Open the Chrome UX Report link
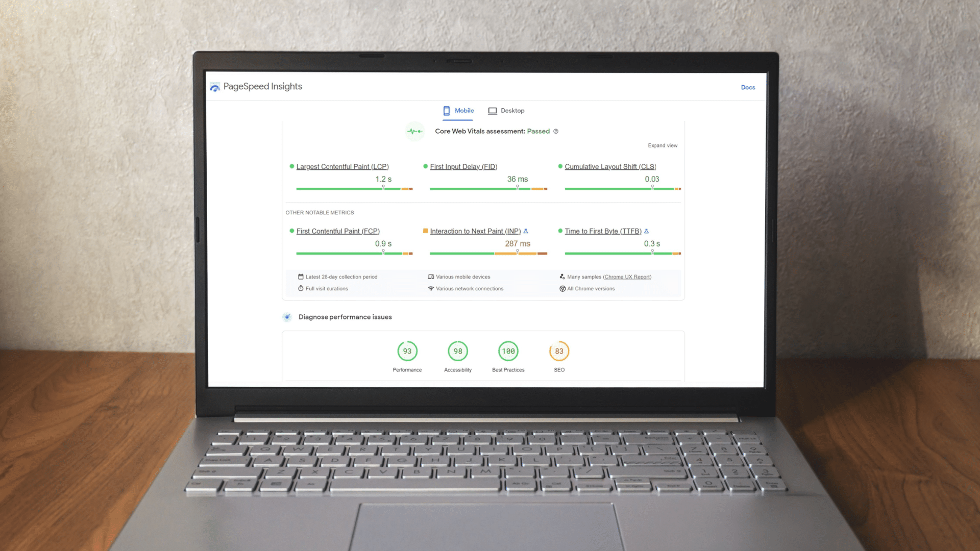Screen dimensions: 980x551 pyautogui.click(x=627, y=277)
